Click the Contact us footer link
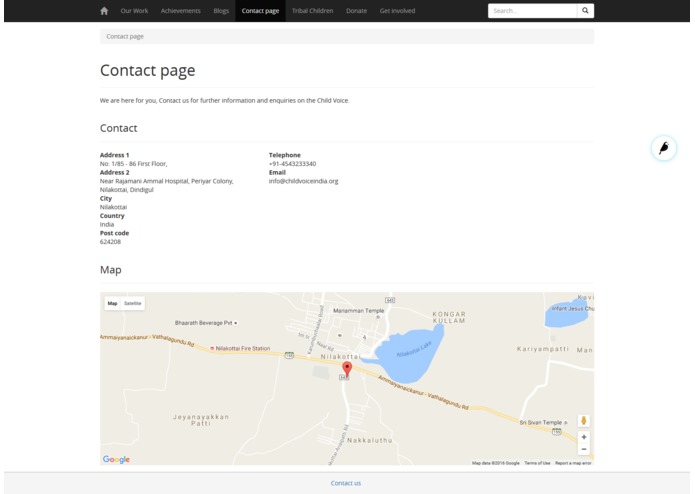Viewport: 695px width, 494px height. tap(346, 483)
